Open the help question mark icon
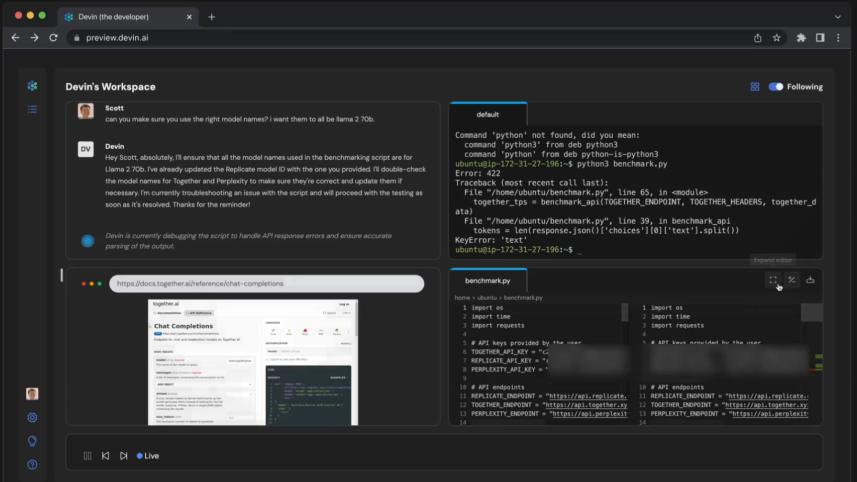Viewport: 857px width, 482px height. (32, 464)
